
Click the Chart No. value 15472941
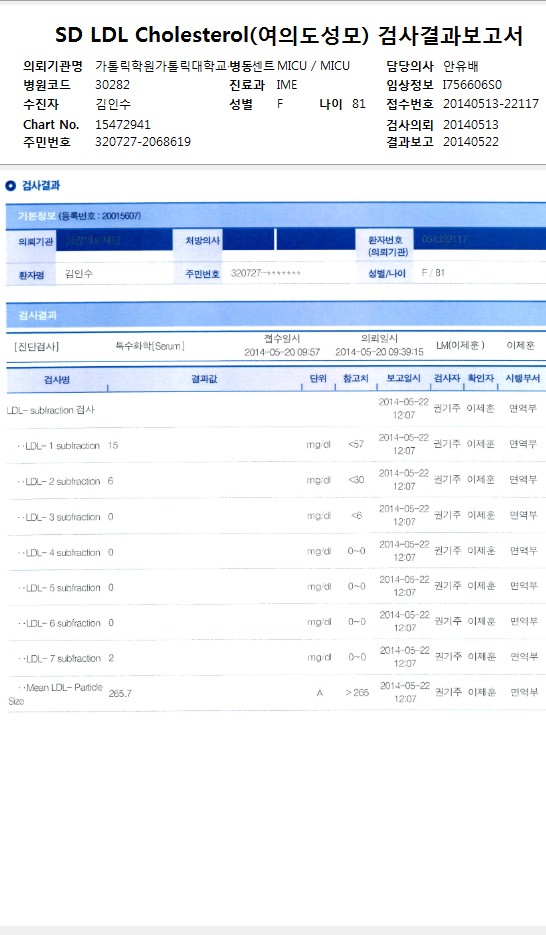pos(123,125)
